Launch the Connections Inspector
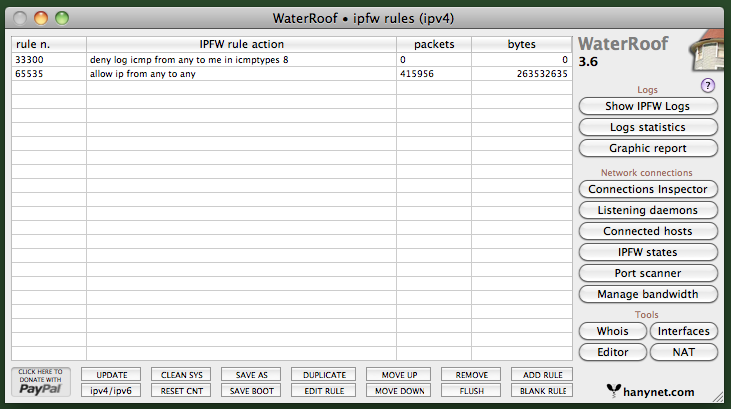Screen dimensions: 731x409 (x=648, y=189)
